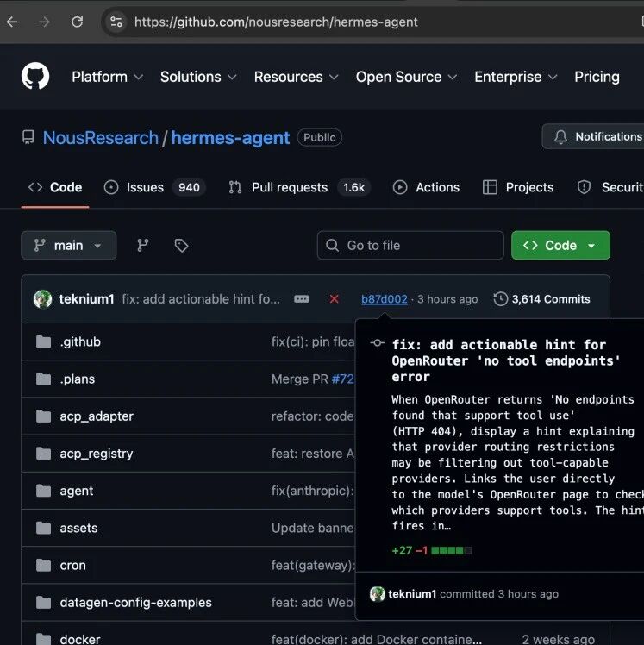Click the folder icon beside cron
This screenshot has width=644, height=645.
(x=43, y=565)
